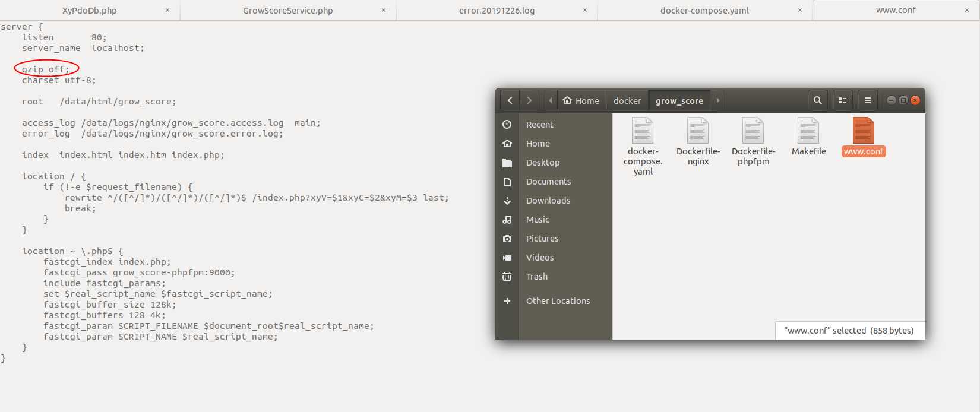Click the Trash bin icon in sidebar

(x=507, y=277)
